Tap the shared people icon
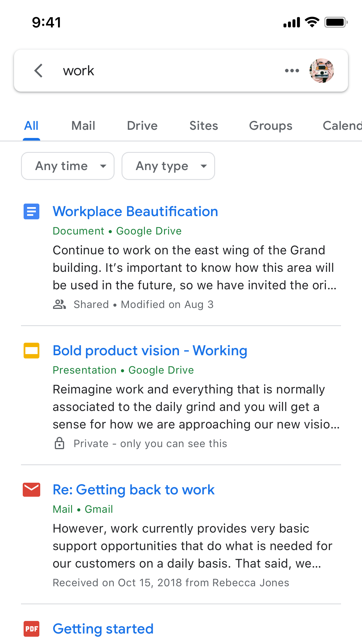 pyautogui.click(x=59, y=304)
